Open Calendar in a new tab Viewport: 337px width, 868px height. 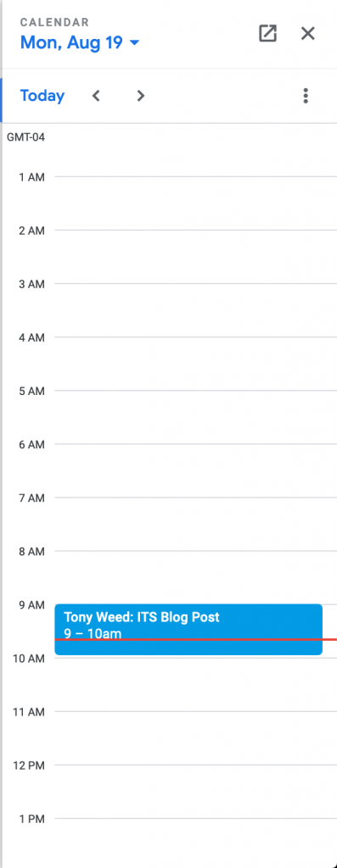(267, 33)
